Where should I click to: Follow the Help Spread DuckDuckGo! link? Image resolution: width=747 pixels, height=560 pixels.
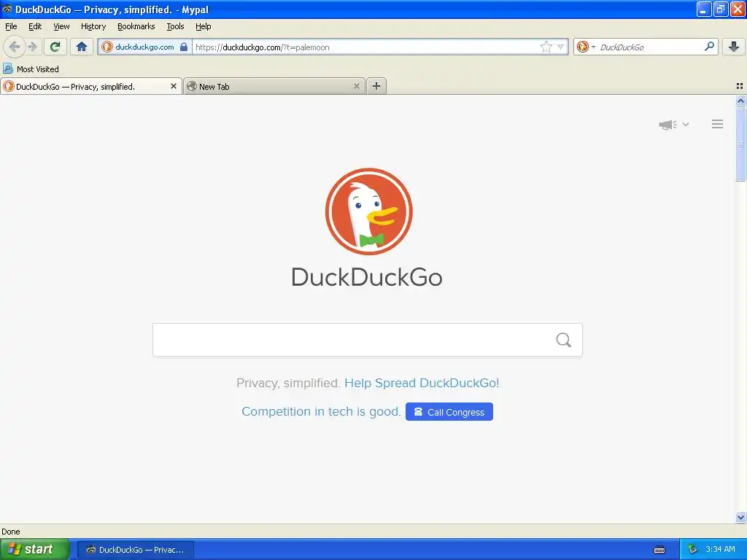pyautogui.click(x=422, y=383)
